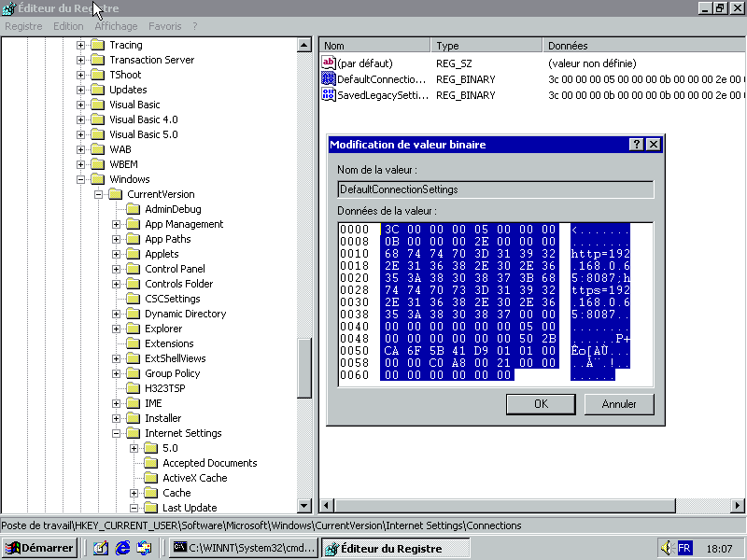Click the 18:07 system clock
The width and height of the screenshot is (747, 560).
click(719, 549)
